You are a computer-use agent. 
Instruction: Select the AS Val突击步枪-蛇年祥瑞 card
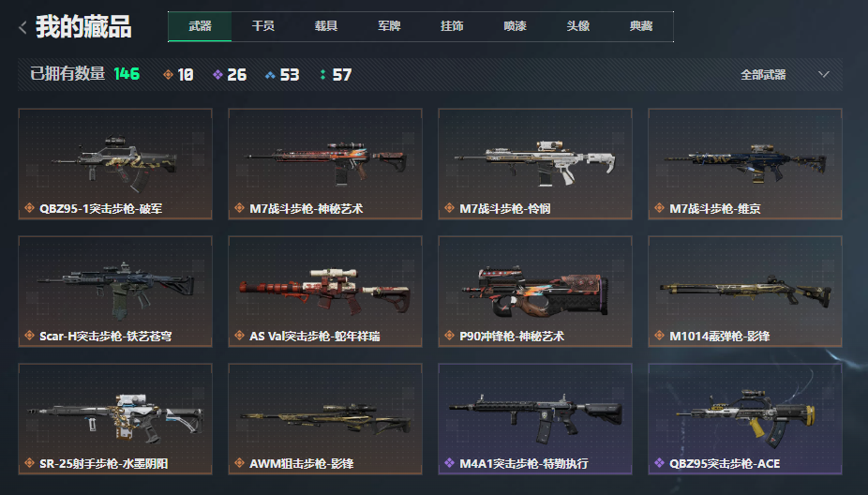coord(325,292)
